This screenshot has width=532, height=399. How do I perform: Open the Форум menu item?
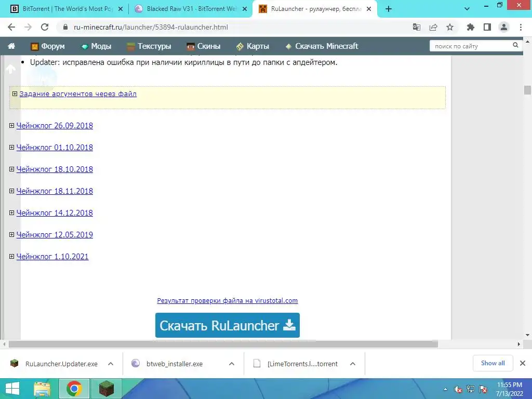(x=48, y=46)
